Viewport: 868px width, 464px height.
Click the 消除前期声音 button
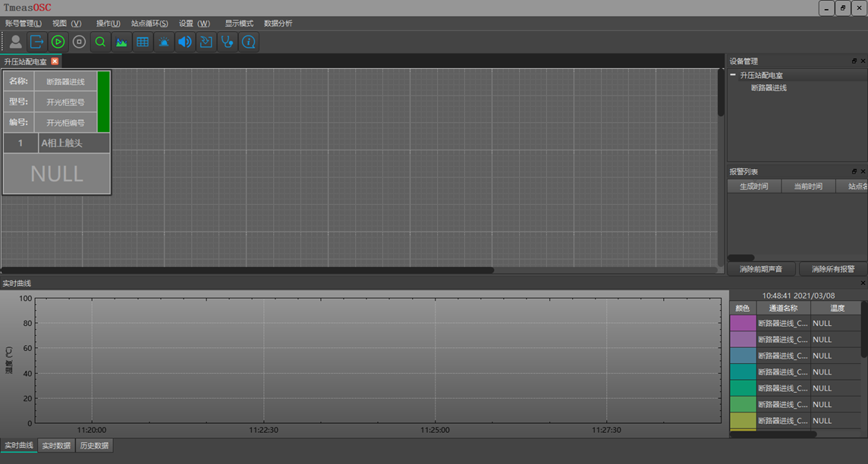[761, 269]
